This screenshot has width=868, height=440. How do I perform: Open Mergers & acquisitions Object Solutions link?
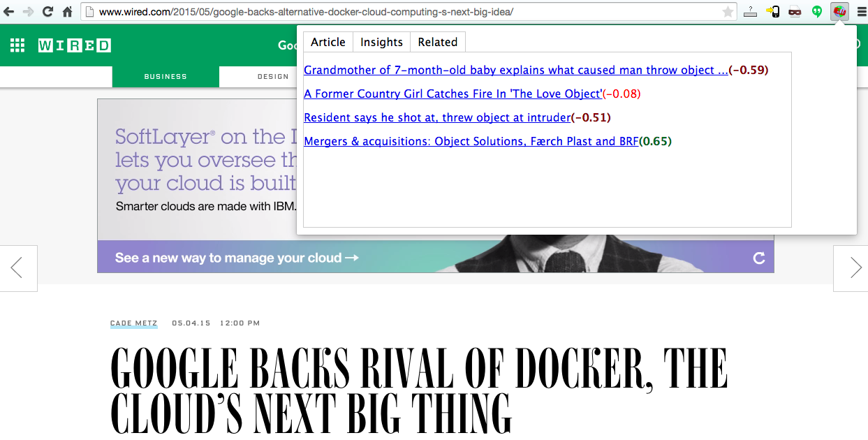pos(471,141)
